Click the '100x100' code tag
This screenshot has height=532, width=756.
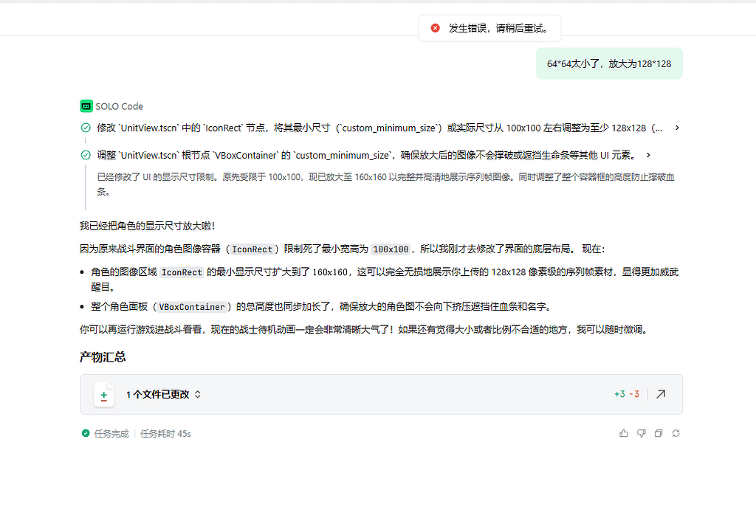click(391, 249)
